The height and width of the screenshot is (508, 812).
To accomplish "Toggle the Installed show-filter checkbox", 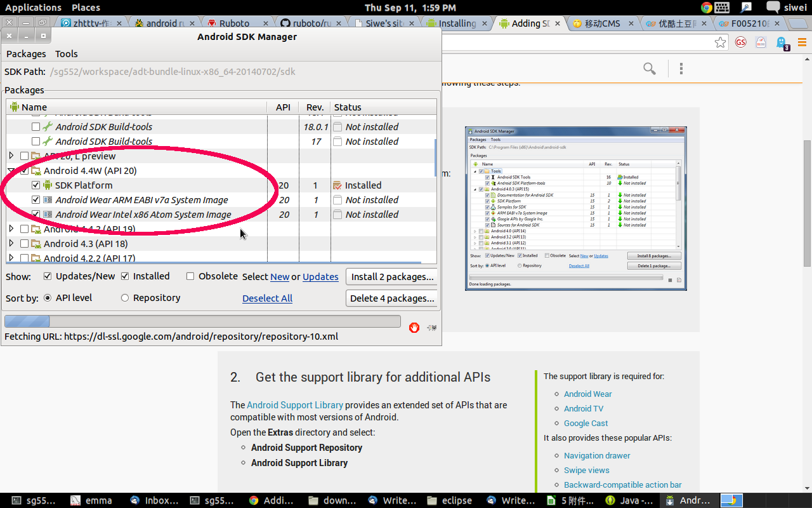I will click(125, 276).
